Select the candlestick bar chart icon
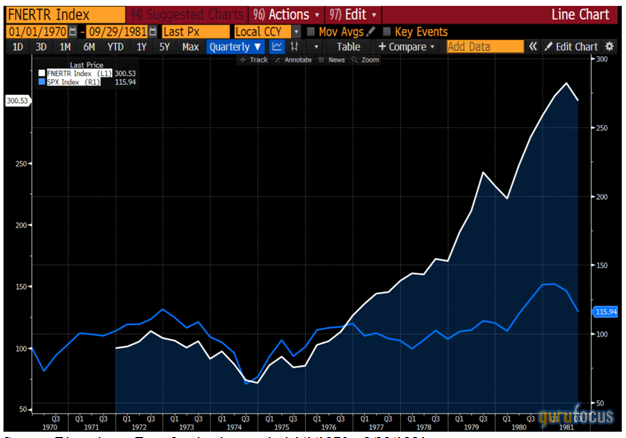Viewport: 626px width, 438px height. (x=295, y=47)
